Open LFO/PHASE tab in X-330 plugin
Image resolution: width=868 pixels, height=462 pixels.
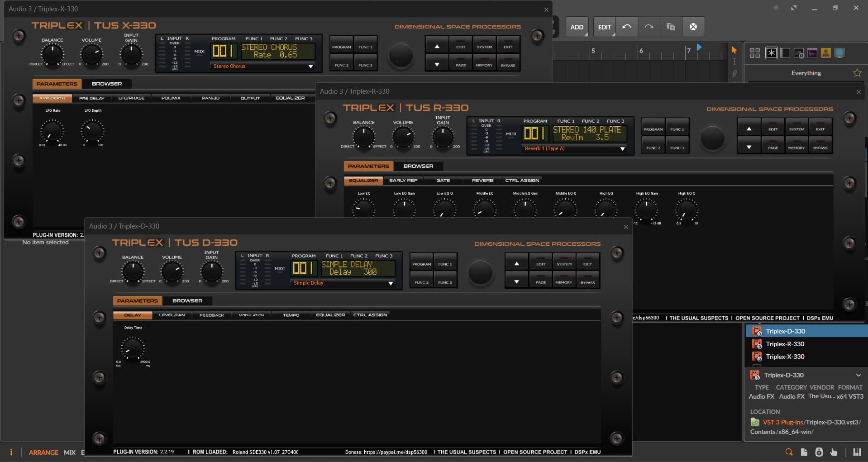(131, 98)
